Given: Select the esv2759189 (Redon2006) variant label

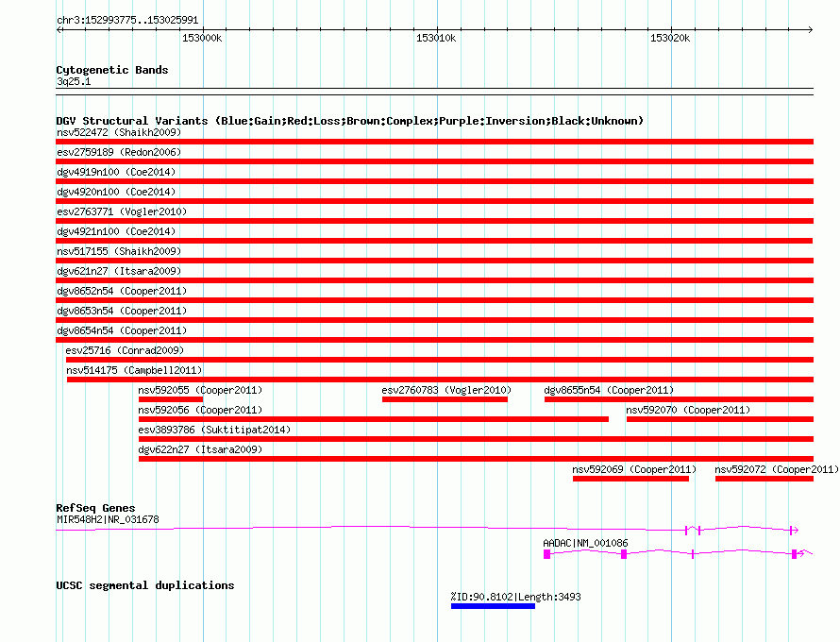Looking at the screenshot, I should 119,152.
